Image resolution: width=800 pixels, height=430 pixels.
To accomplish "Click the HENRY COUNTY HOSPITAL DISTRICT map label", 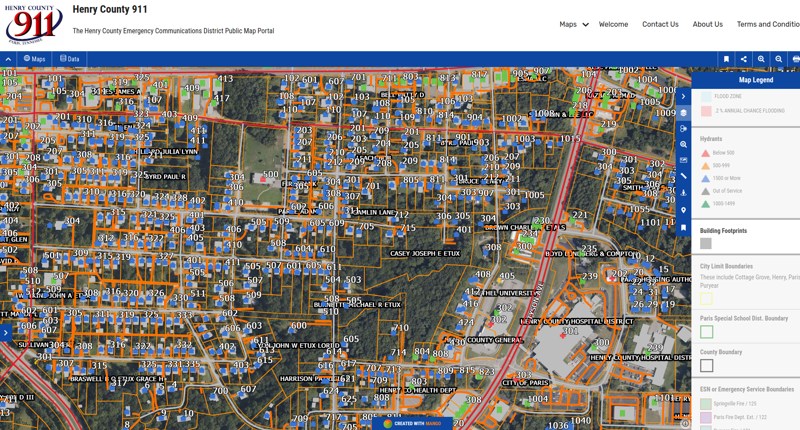I will click(577, 322).
